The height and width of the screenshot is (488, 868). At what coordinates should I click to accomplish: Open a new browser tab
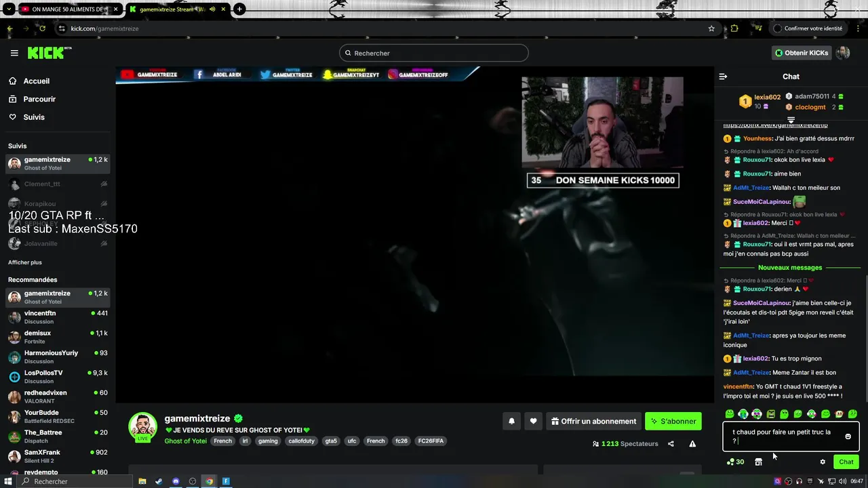pyautogui.click(x=239, y=9)
